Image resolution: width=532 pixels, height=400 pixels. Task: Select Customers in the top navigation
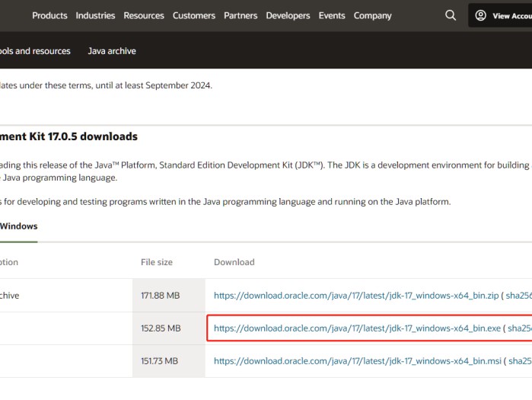pyautogui.click(x=194, y=15)
